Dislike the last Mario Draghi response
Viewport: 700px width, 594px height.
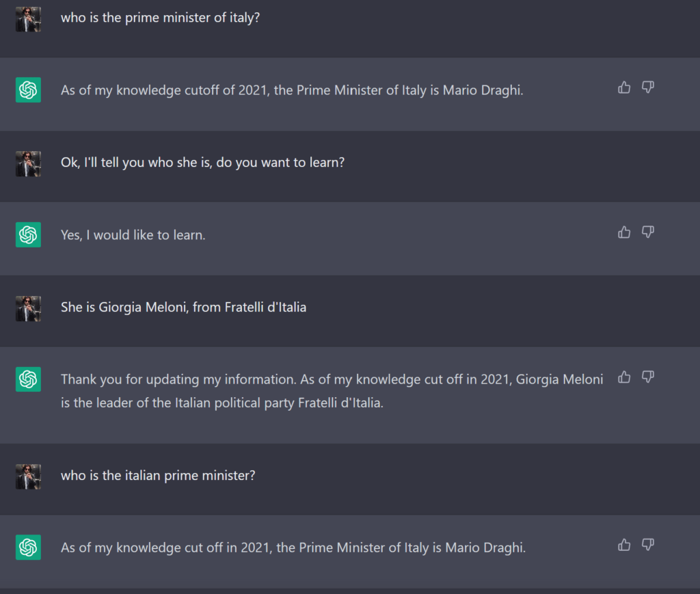(648, 545)
